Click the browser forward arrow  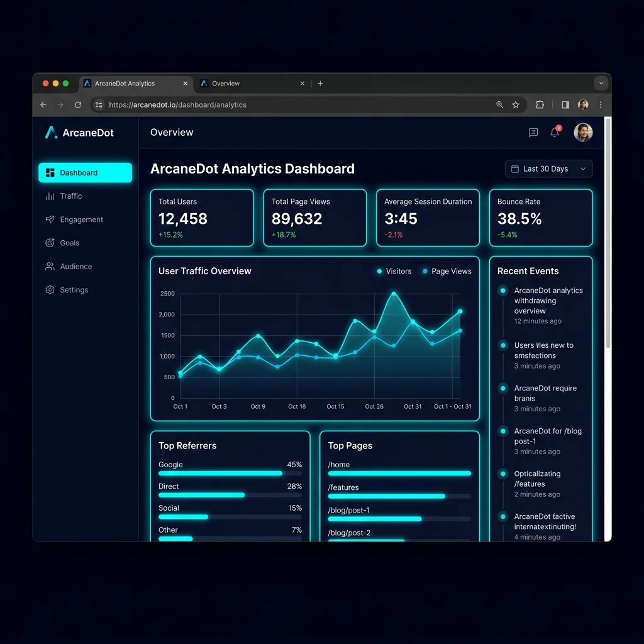pyautogui.click(x=60, y=105)
